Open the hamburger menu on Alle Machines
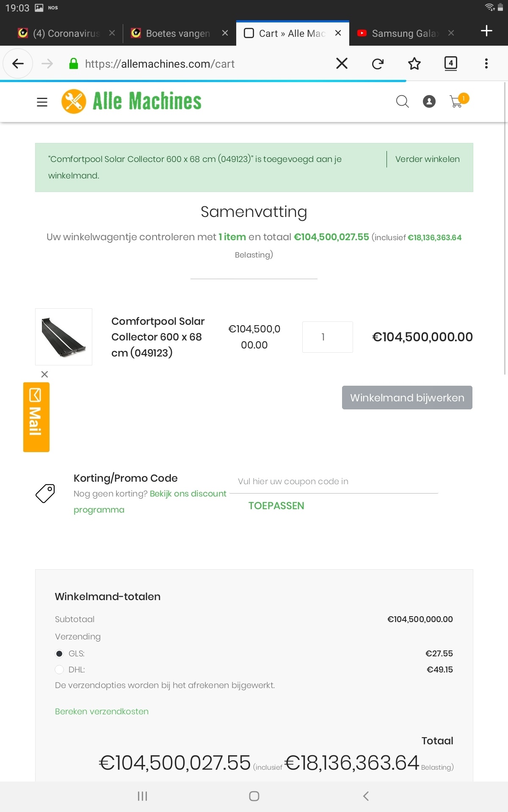Screen dimensions: 508x812 [42, 102]
